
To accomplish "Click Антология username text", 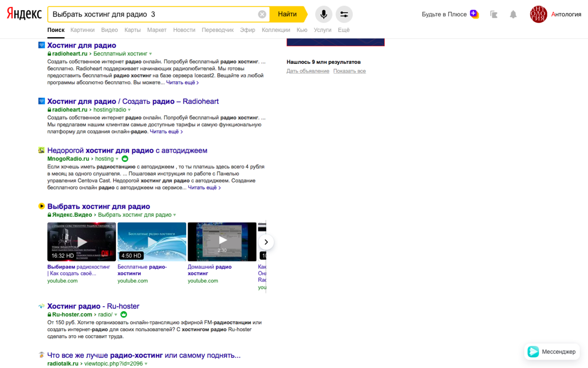I will click(566, 14).
